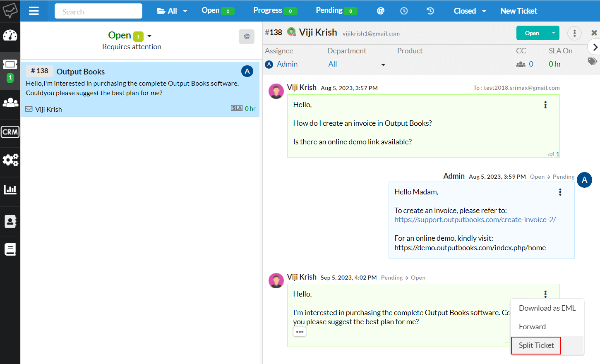Select the Output Books ticket #138 card
This screenshot has height=364, width=600.
tap(140, 89)
